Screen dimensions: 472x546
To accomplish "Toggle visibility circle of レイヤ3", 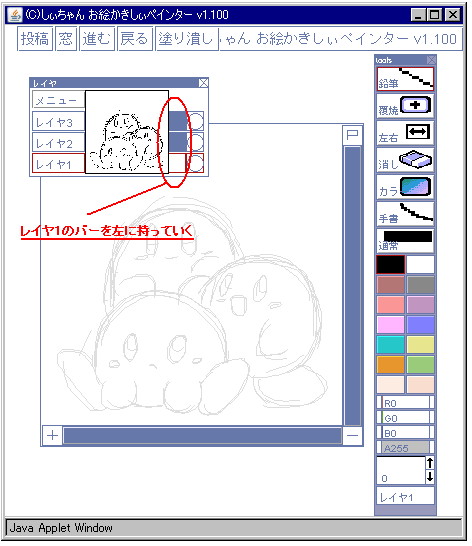I will [x=196, y=121].
